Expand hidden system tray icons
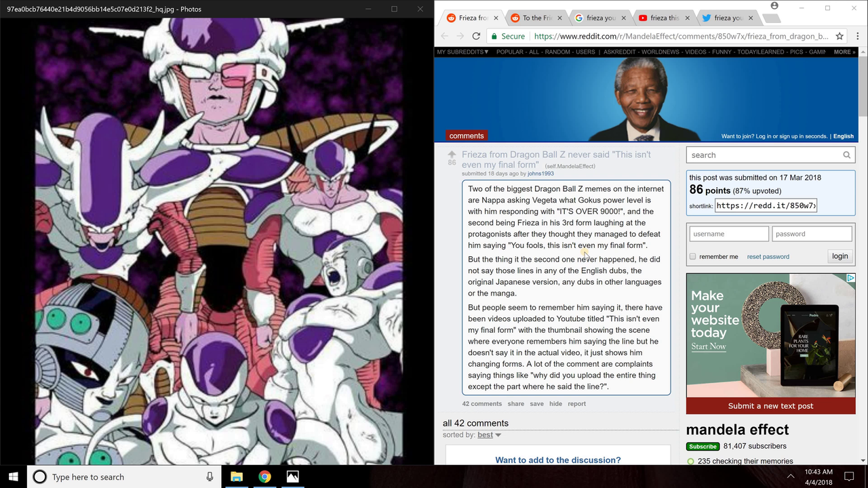Viewport: 868px width, 488px height. click(x=790, y=476)
